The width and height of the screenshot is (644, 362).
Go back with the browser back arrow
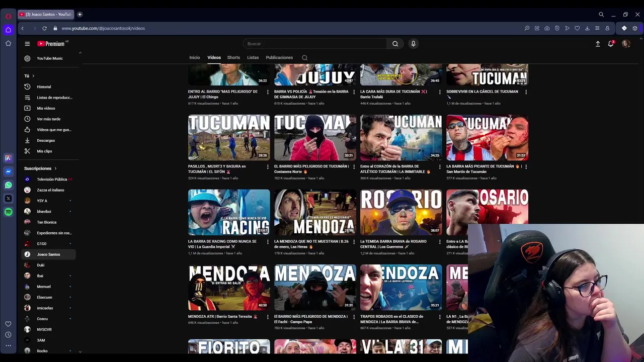tap(22, 28)
